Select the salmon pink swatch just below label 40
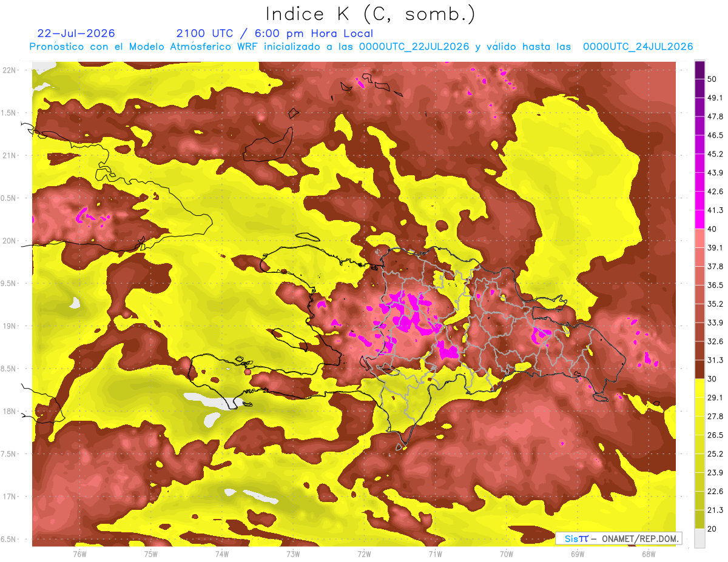Screen dimensions: 728x562 [x=699, y=238]
